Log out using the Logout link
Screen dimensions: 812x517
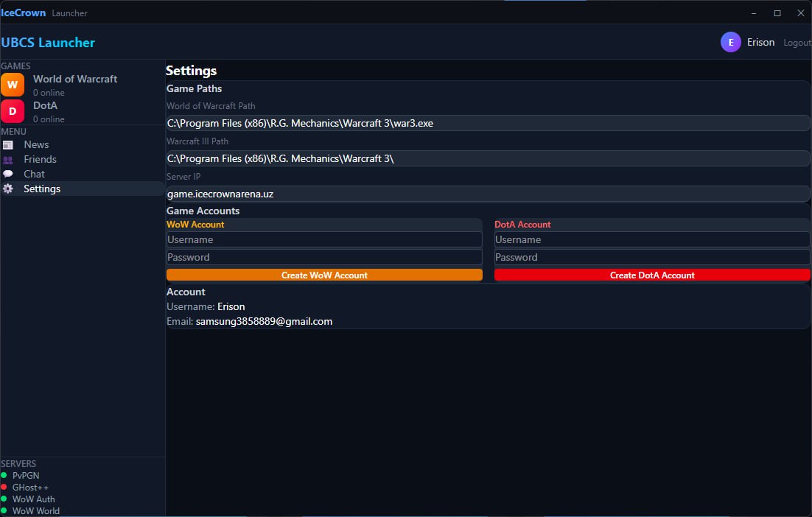[797, 43]
